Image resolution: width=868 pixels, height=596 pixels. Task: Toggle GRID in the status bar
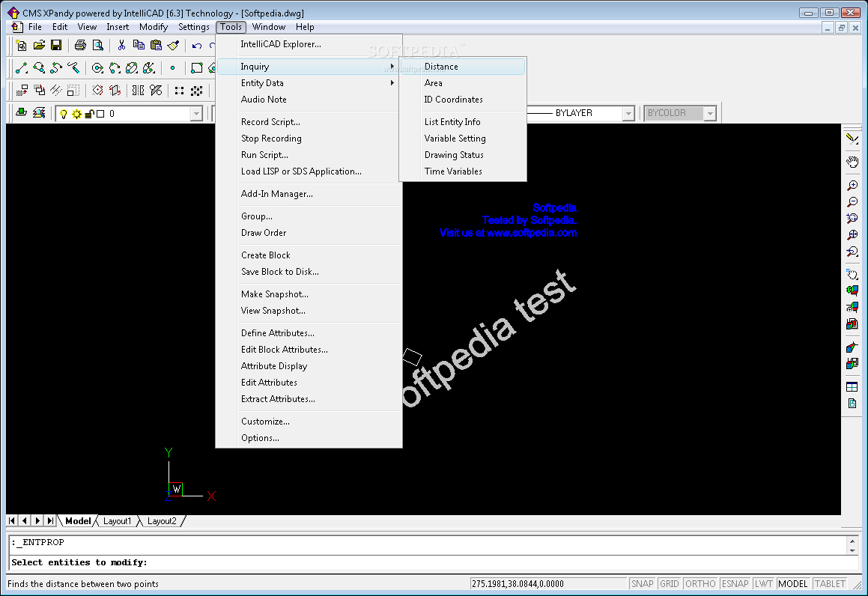click(x=670, y=584)
